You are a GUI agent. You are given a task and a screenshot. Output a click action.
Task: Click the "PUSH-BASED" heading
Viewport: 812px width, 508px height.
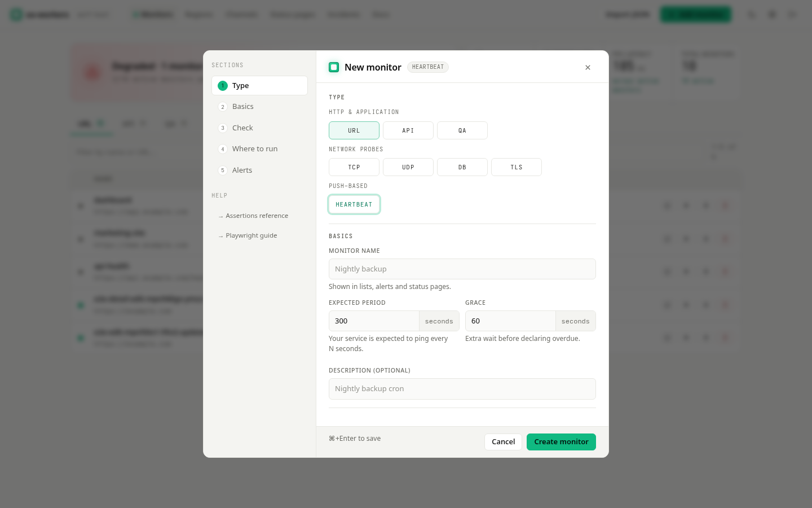348,186
